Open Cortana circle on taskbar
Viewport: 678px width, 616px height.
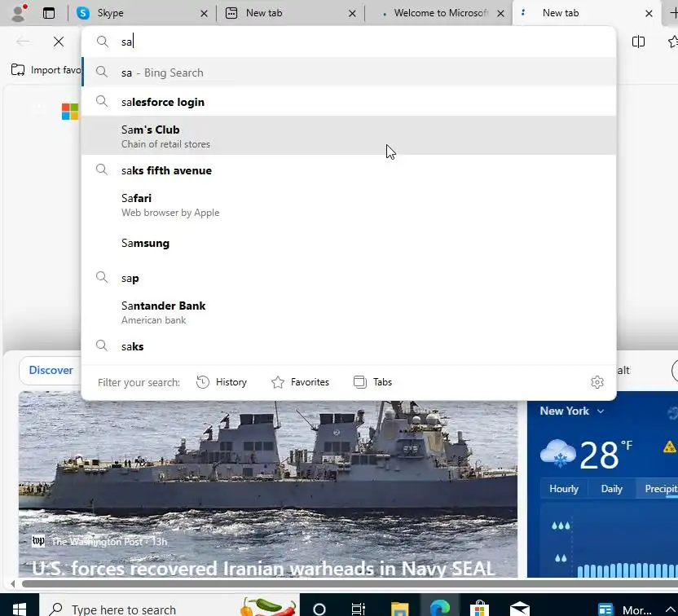click(x=319, y=609)
